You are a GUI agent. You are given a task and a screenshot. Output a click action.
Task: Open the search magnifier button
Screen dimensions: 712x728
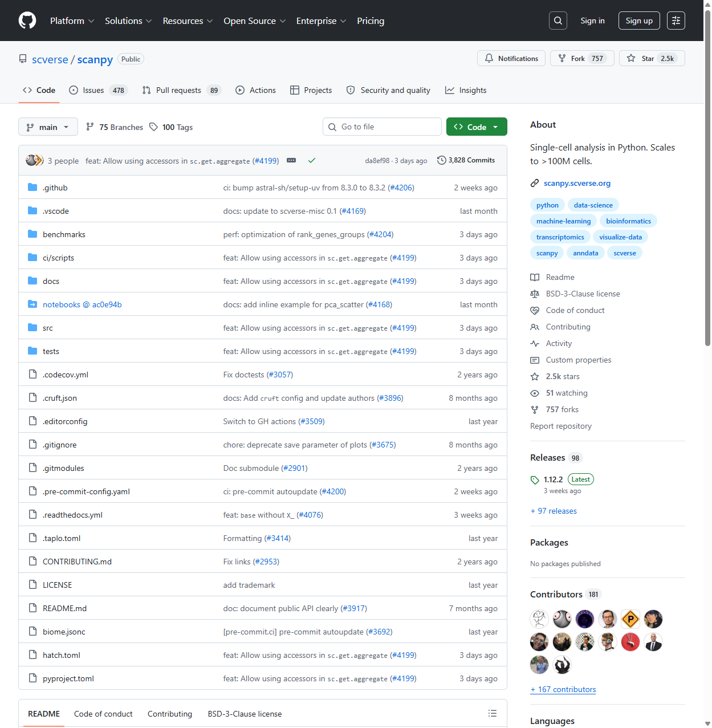click(558, 21)
